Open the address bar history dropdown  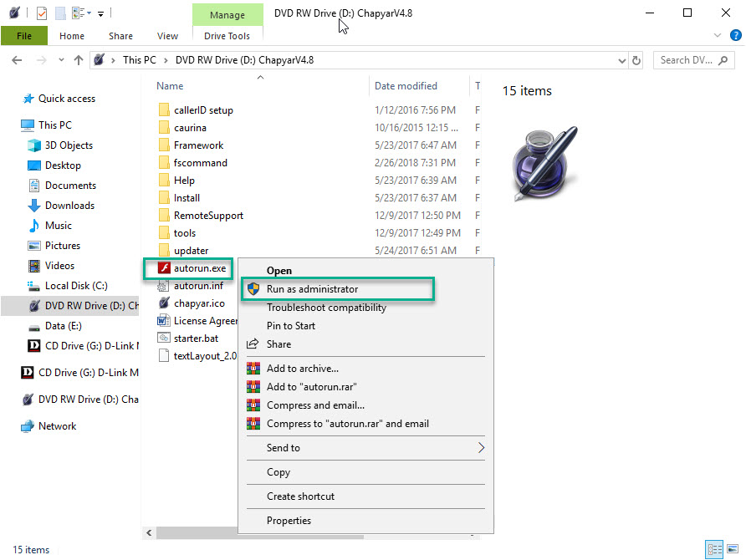tap(621, 60)
